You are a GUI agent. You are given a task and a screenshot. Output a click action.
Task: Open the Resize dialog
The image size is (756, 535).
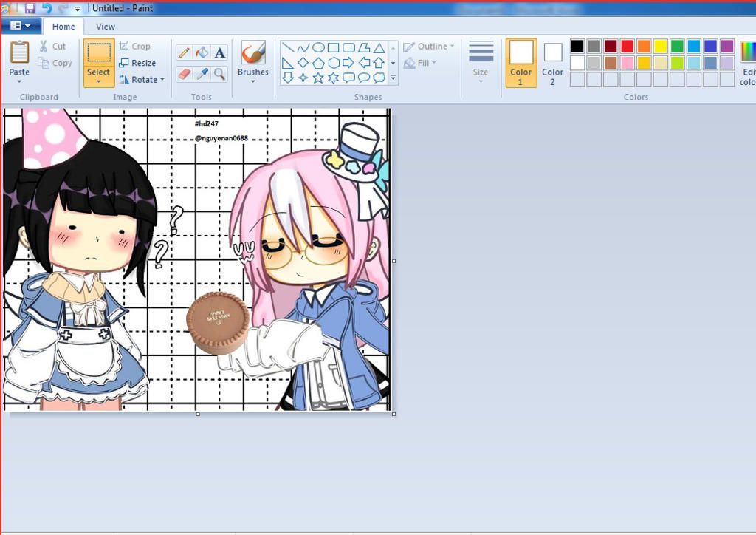[x=137, y=64]
